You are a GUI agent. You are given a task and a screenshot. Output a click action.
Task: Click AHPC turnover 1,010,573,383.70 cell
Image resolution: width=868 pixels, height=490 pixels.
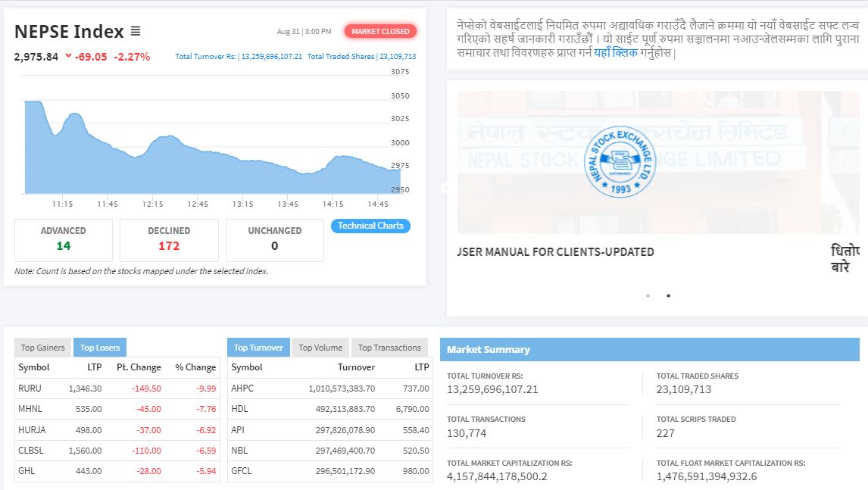pos(342,388)
